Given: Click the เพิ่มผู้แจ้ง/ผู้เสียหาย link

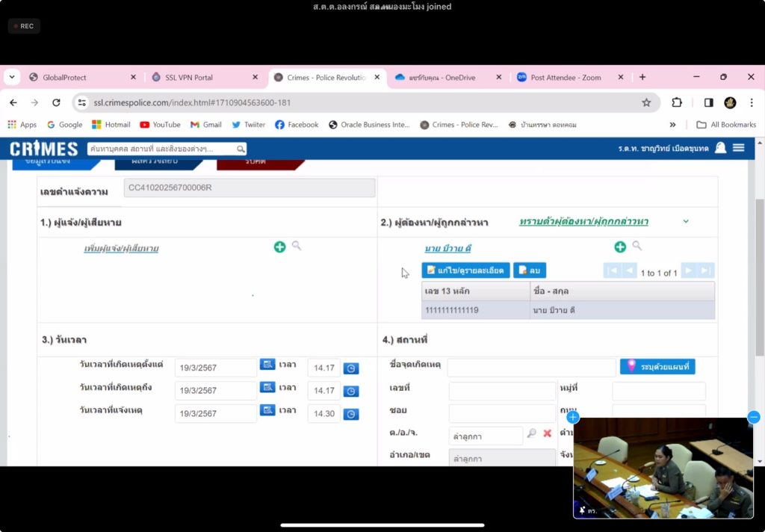Looking at the screenshot, I should (x=121, y=248).
